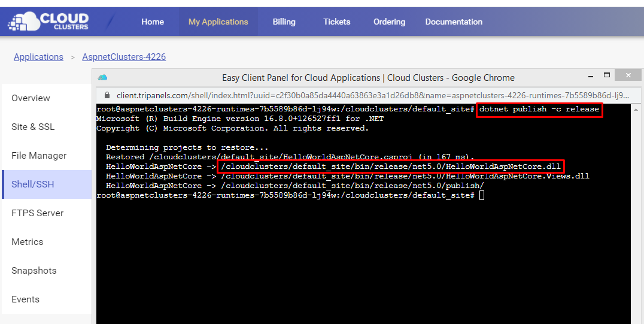Open the FTPS Server section
Image resolution: width=644 pixels, height=324 pixels.
(37, 213)
